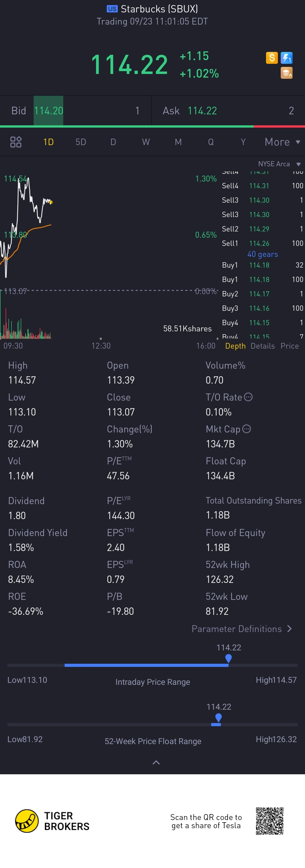This screenshot has width=305, height=868.
Task: Tap the ROA value 8.45%
Action: [x=21, y=579]
